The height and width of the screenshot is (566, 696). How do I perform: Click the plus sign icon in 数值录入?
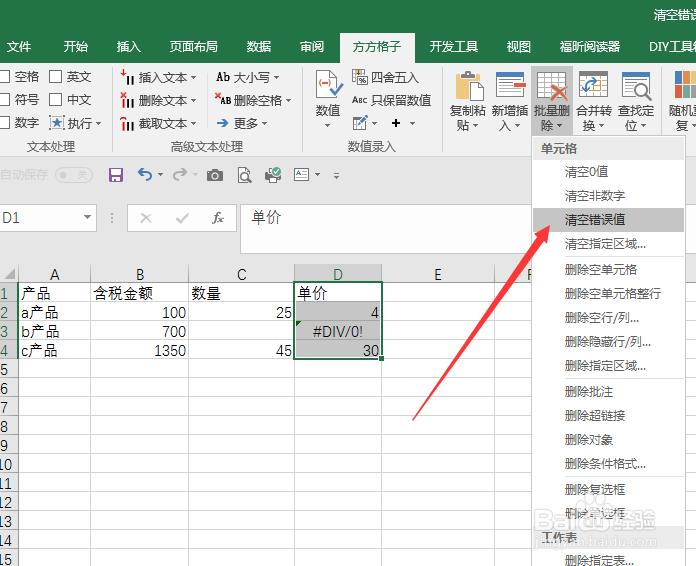[x=396, y=123]
